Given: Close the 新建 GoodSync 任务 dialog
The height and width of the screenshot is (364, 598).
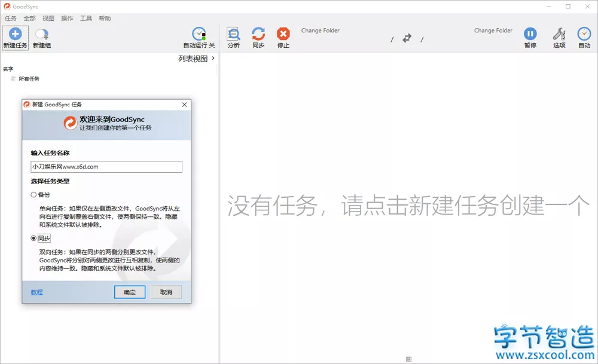Looking at the screenshot, I should 185,105.
